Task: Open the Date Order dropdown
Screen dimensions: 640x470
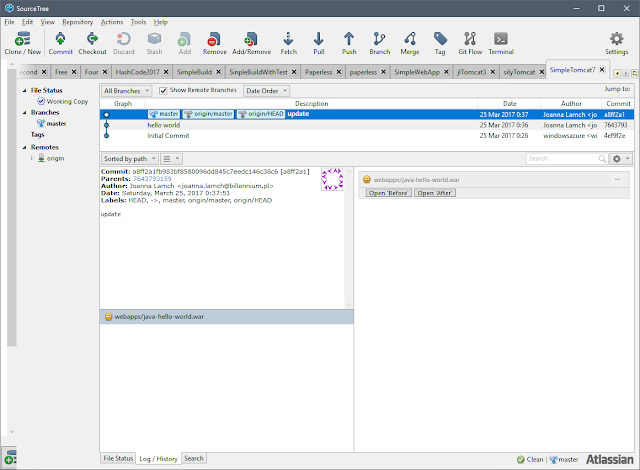Action: point(266,91)
